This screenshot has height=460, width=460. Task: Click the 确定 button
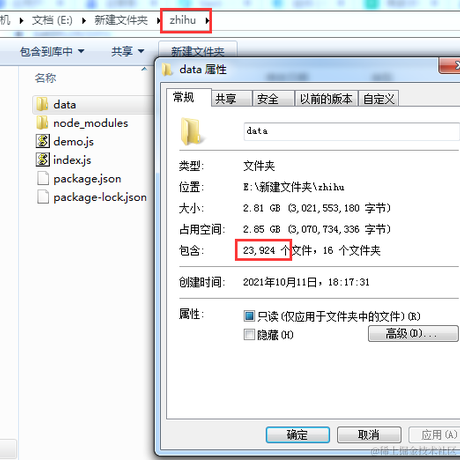(298, 435)
